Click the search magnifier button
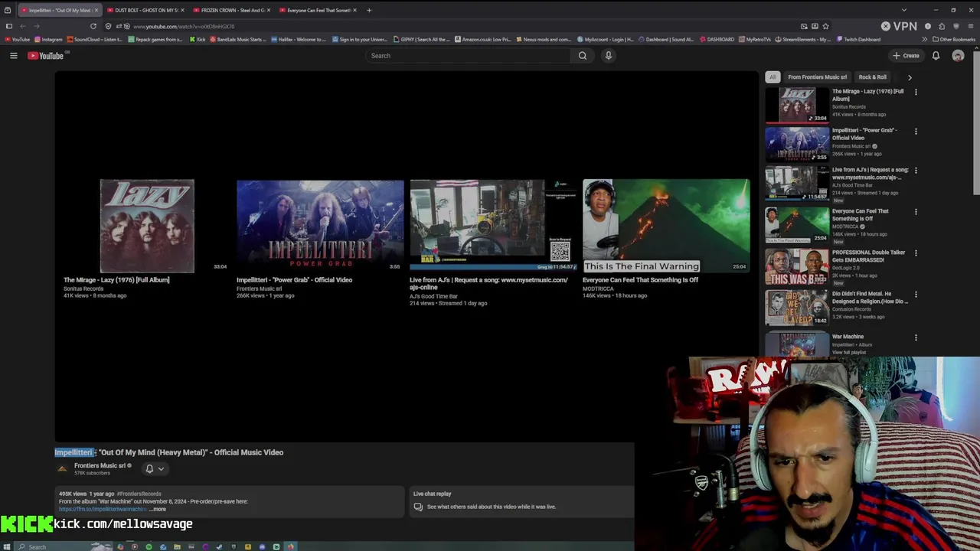This screenshot has width=980, height=551. (583, 56)
